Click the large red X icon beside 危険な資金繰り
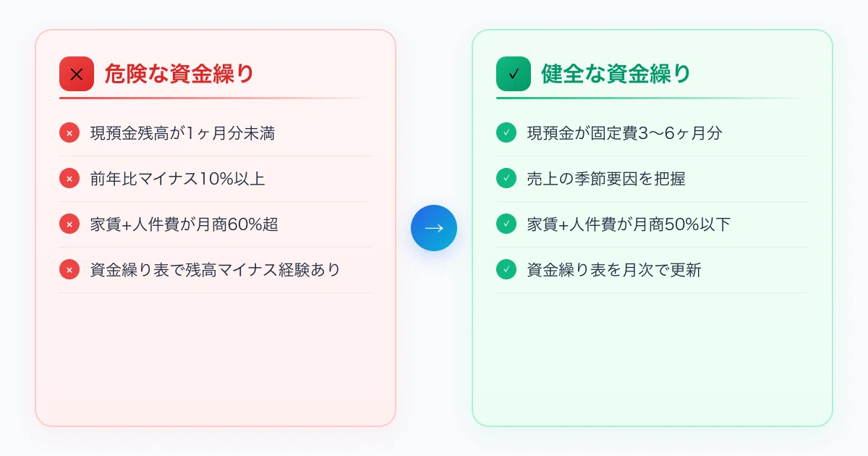Image resolution: width=868 pixels, height=456 pixels. pyautogui.click(x=77, y=74)
